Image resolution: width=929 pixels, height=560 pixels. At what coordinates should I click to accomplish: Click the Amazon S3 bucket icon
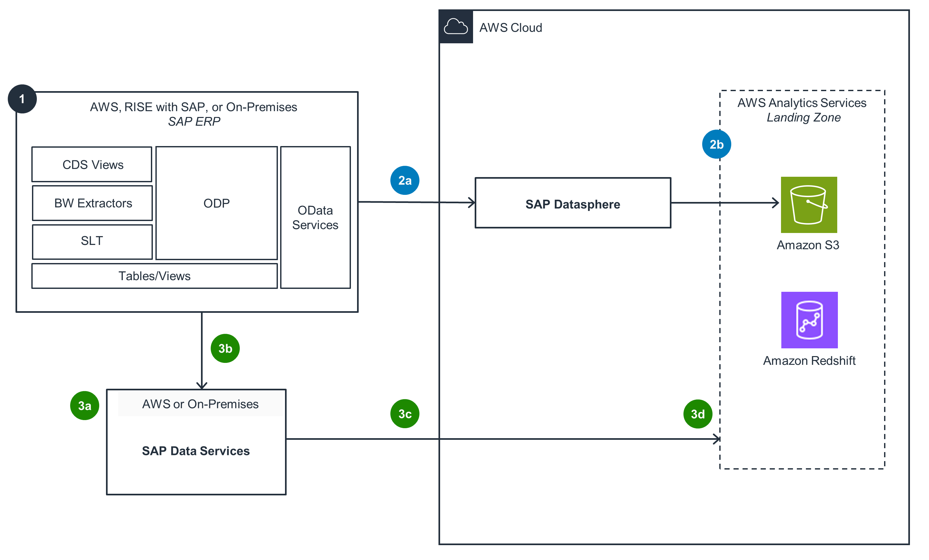pyautogui.click(x=809, y=205)
